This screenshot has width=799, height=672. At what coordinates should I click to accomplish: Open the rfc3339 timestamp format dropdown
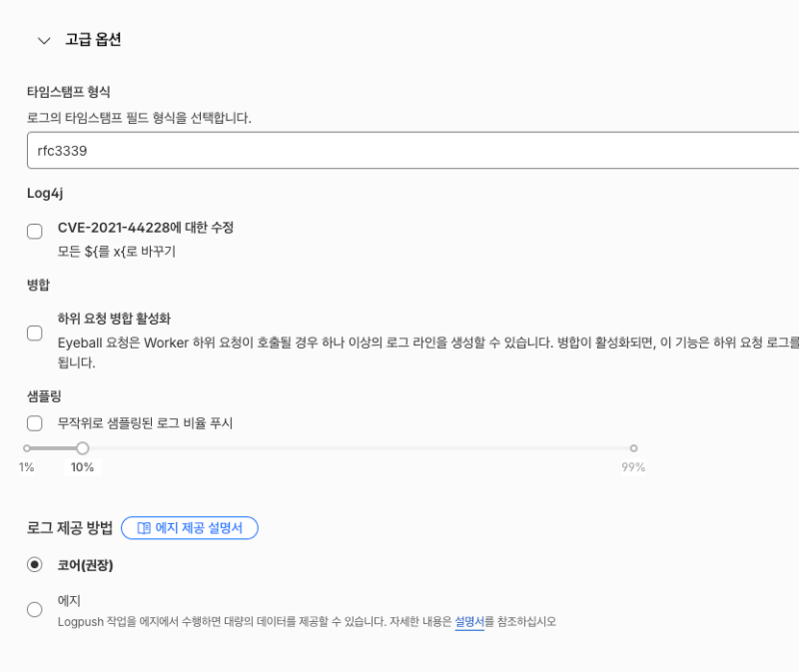pyautogui.click(x=412, y=151)
